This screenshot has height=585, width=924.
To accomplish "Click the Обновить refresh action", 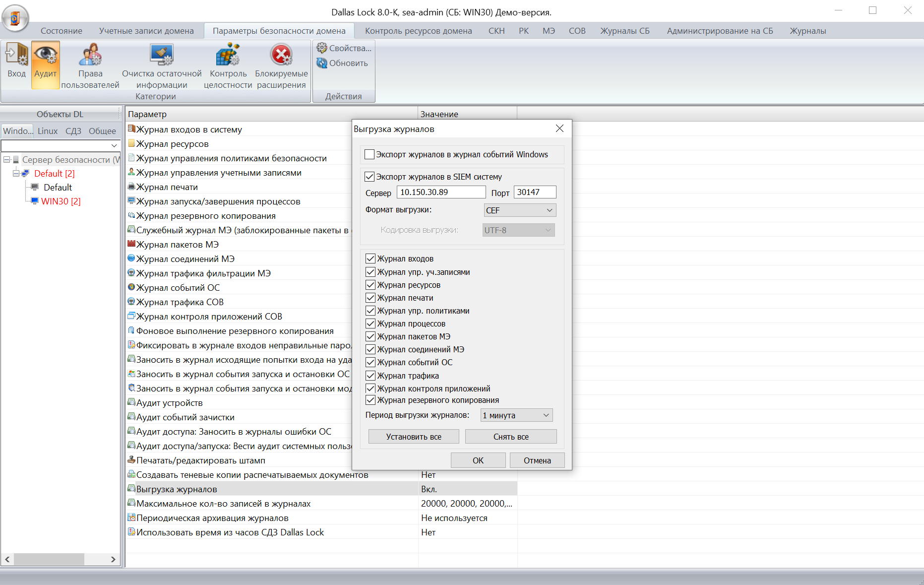I will pyautogui.click(x=343, y=63).
